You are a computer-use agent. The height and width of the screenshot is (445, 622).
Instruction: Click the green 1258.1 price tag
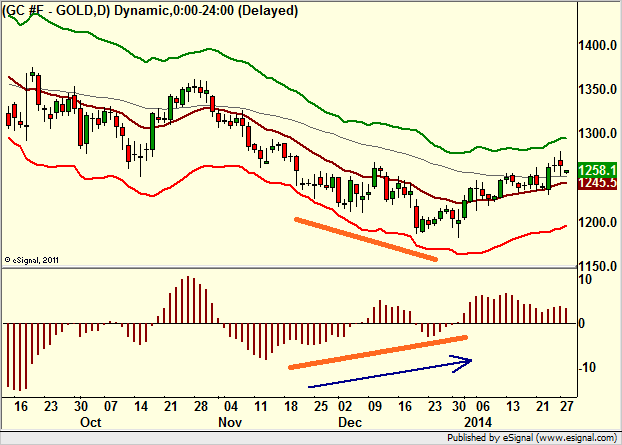point(597,170)
